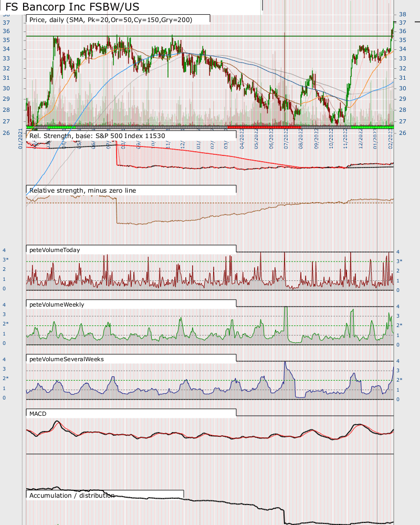Click the peteVolumeToday panel label
Image resolution: width=420 pixels, height=525 pixels.
[55, 250]
